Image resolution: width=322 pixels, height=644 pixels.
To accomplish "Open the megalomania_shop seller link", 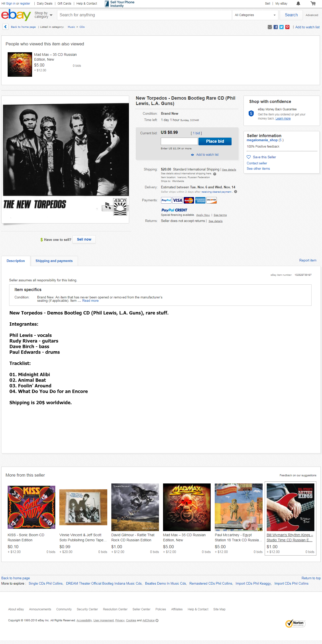I will 262,140.
